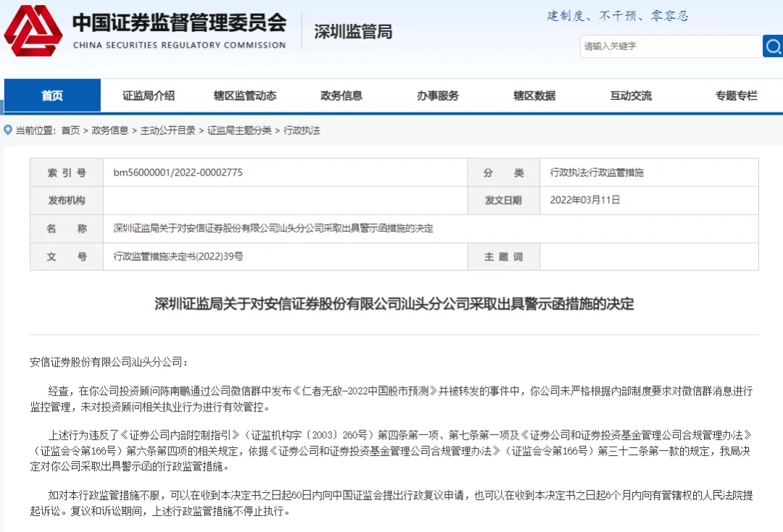Click the bold article headline
The height and width of the screenshot is (532, 783).
coord(394,304)
